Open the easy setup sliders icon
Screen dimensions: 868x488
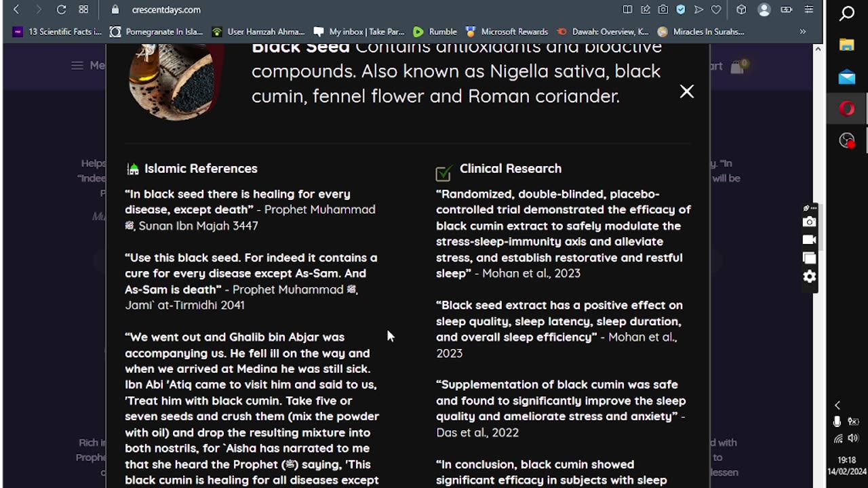point(809,9)
